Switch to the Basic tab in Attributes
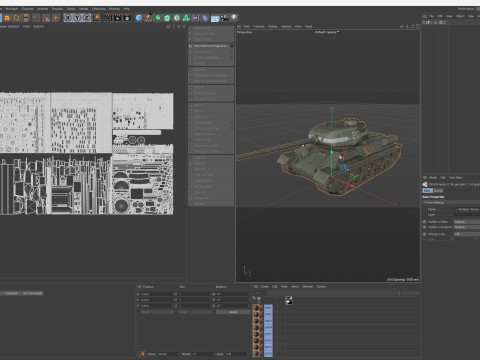Screen dimensions: 480x360 tap(427, 191)
